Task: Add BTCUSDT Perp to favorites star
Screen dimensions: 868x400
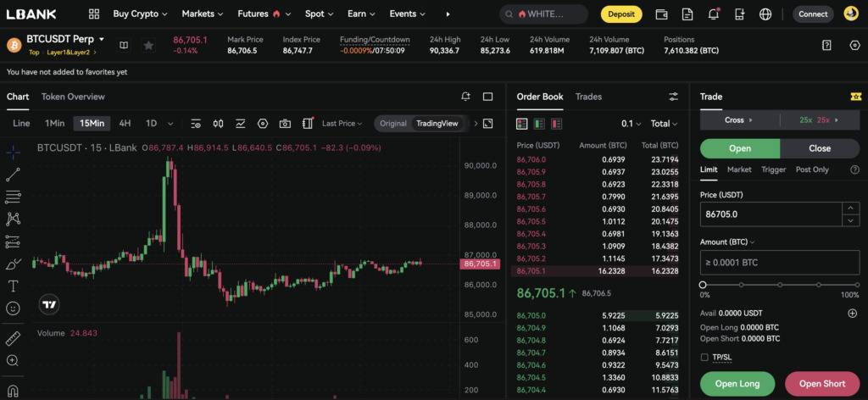Action: click(x=148, y=46)
